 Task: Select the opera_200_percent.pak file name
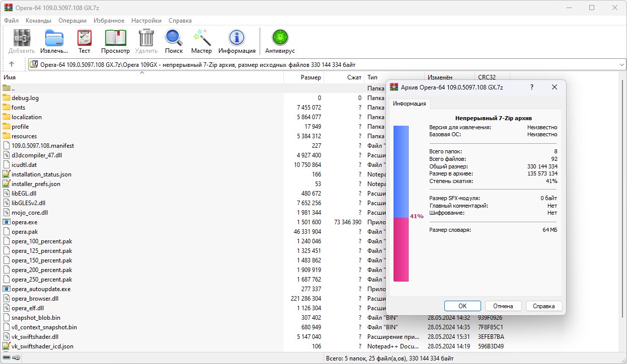(42, 269)
